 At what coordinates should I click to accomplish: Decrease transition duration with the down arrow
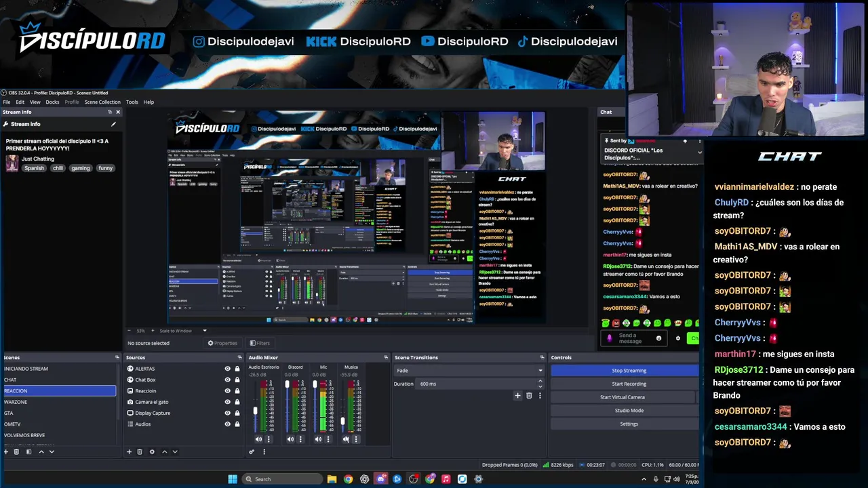540,386
